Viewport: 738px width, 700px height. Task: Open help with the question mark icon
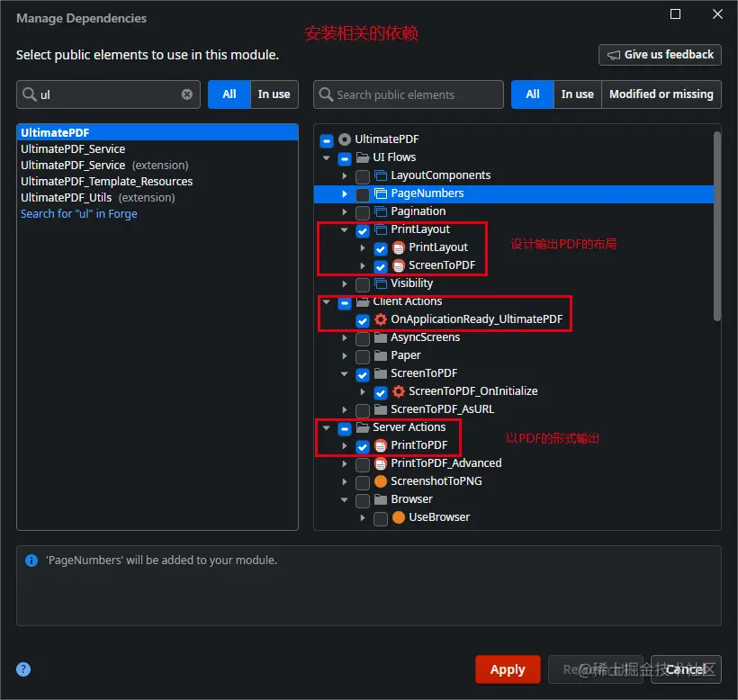click(x=23, y=669)
